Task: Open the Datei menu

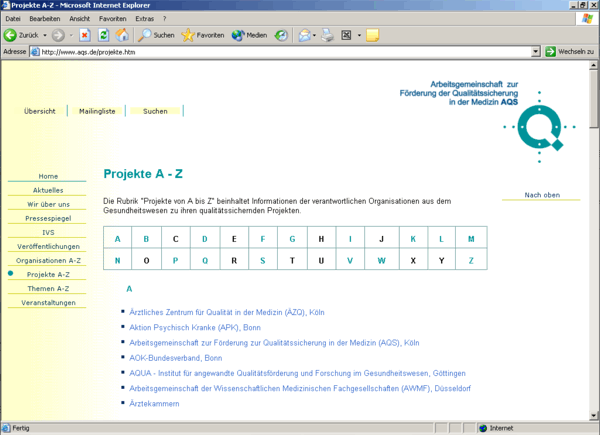Action: click(13, 18)
